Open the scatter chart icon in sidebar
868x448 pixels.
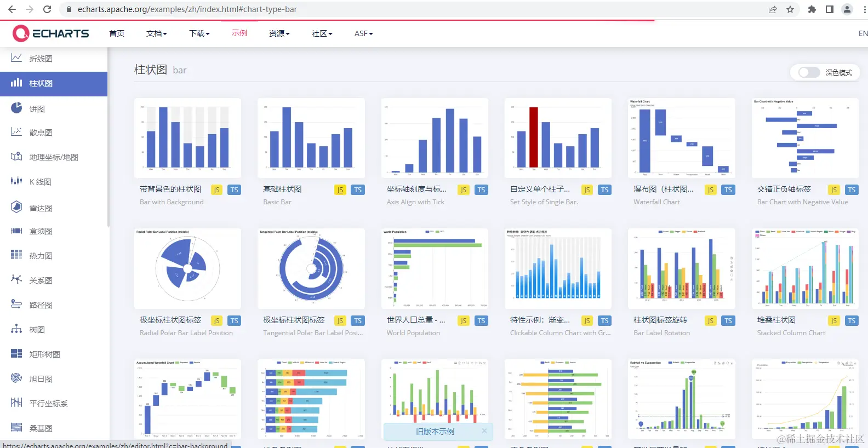[16, 132]
